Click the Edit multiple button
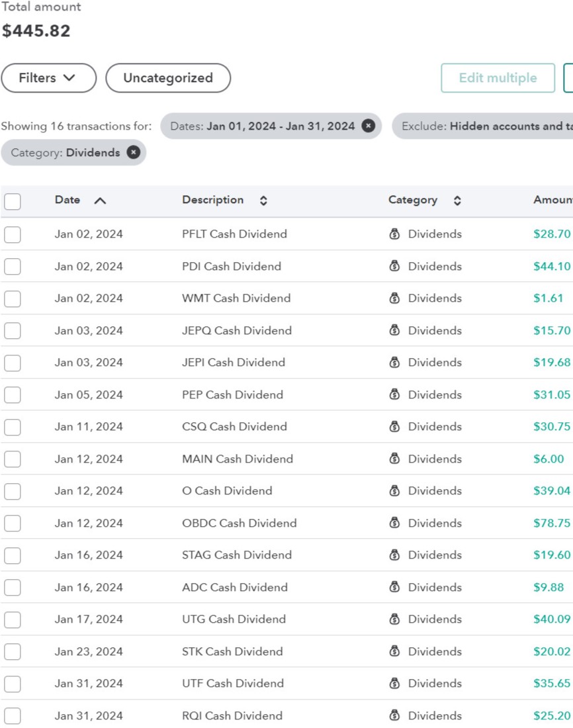 coord(498,78)
